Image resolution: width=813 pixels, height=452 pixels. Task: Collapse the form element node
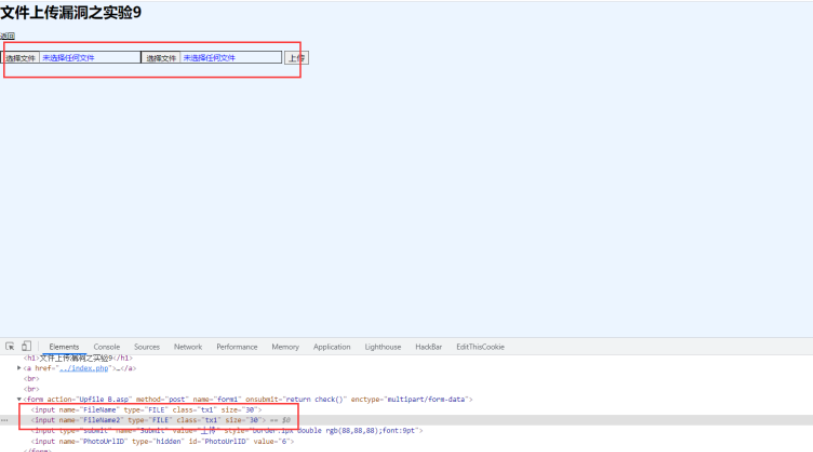click(20, 399)
